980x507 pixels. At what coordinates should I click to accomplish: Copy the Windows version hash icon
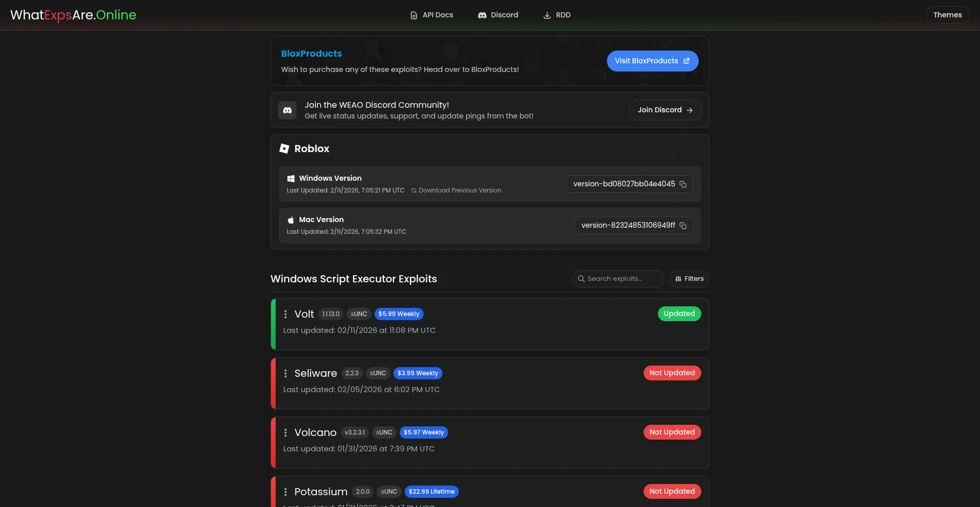click(x=683, y=184)
